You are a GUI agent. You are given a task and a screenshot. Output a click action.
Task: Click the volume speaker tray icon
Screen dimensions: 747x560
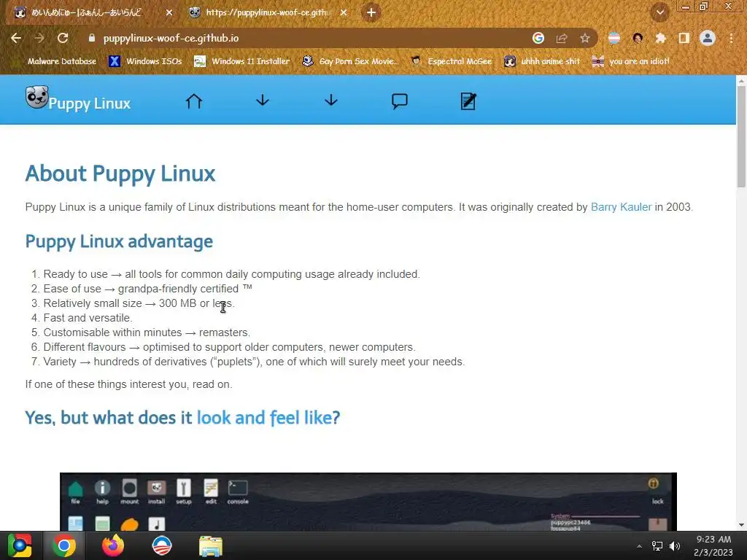point(675,546)
